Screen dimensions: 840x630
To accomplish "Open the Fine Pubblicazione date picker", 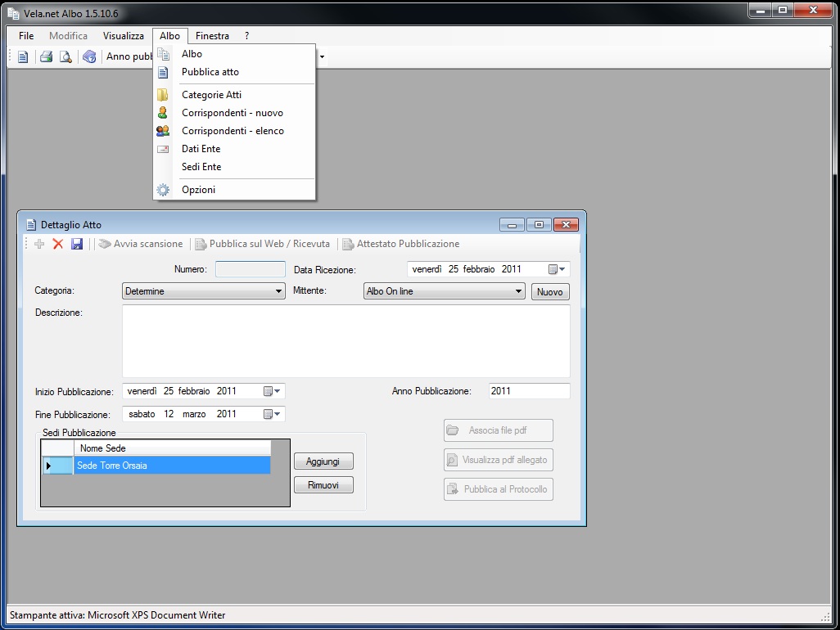I will [x=272, y=414].
